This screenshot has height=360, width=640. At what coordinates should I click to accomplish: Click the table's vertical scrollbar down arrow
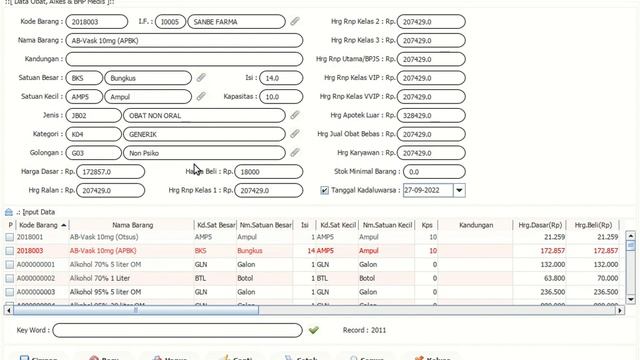(631, 300)
